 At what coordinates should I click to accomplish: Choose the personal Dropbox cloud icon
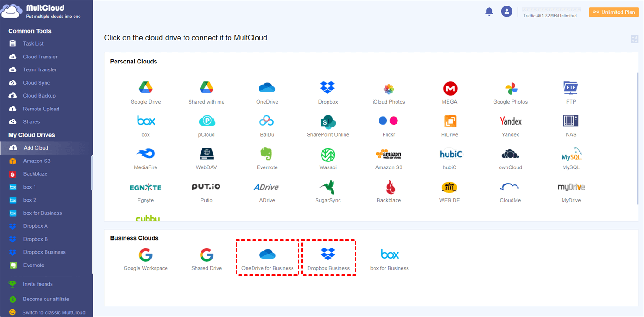[x=328, y=92]
